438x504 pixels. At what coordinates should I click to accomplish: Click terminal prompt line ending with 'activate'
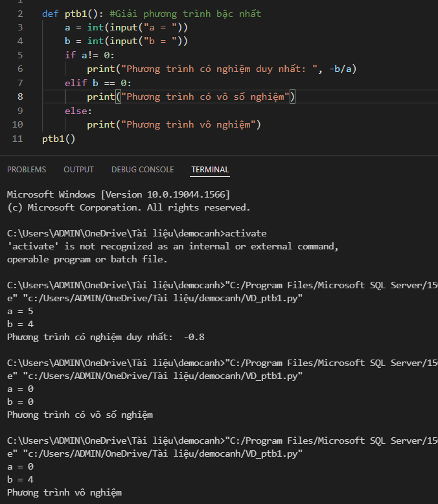tap(137, 233)
